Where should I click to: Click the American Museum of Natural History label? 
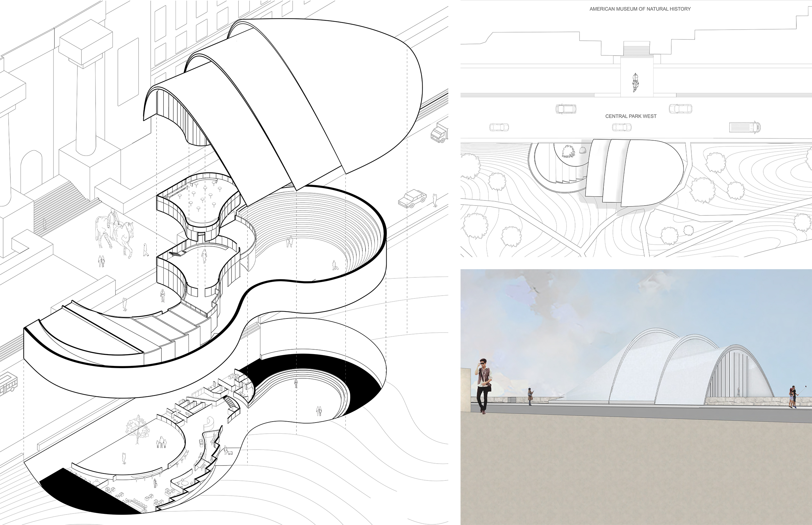coord(640,9)
